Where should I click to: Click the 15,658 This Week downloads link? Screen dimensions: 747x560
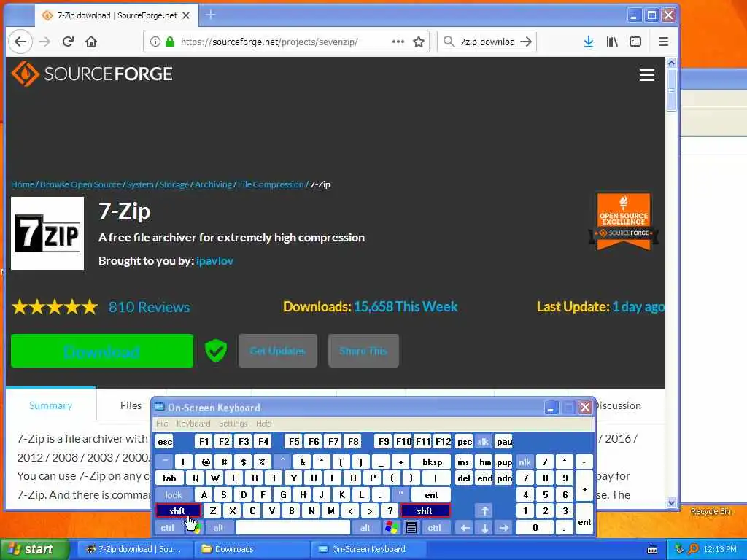(x=406, y=307)
